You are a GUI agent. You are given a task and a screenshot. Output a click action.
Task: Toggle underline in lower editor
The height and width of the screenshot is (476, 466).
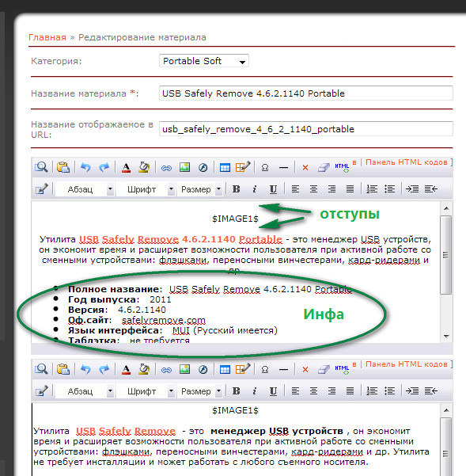pyautogui.click(x=273, y=391)
